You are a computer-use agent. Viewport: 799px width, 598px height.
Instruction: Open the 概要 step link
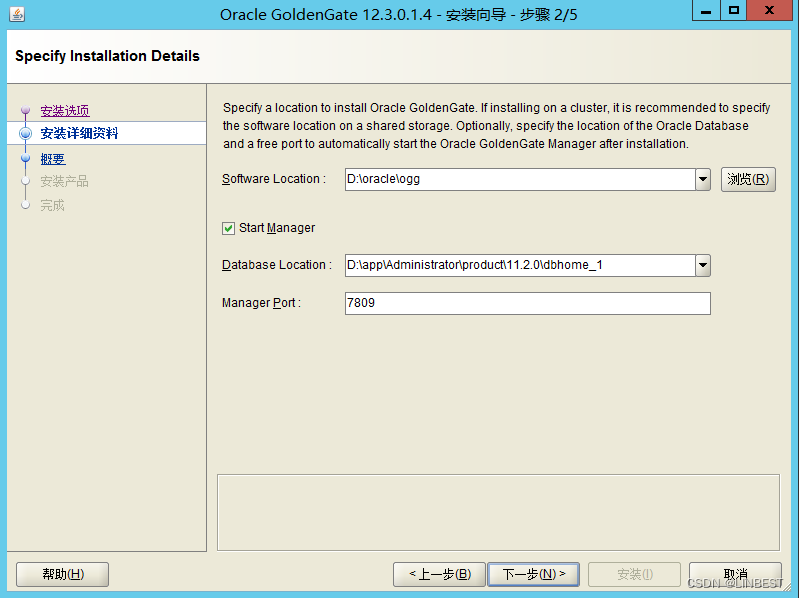tap(53, 159)
